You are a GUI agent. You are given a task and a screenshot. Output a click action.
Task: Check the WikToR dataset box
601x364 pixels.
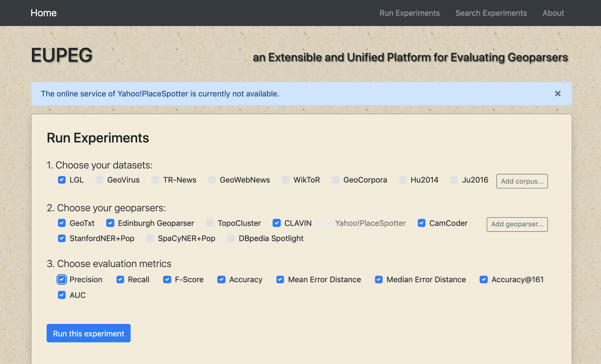(286, 180)
